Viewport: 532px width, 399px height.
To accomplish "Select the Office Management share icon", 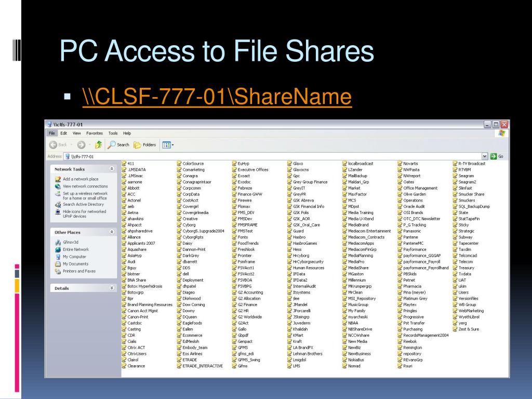I will 400,188.
